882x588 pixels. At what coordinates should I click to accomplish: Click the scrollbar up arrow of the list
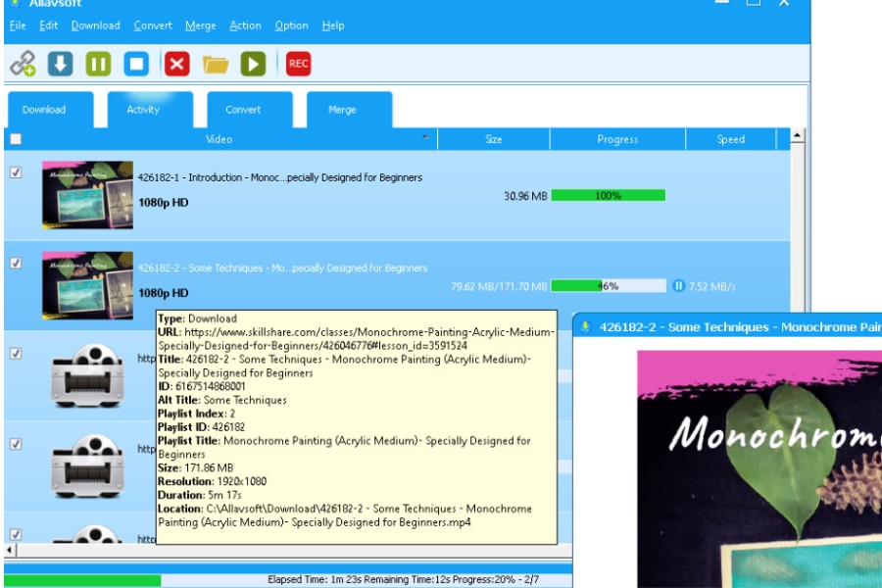tap(797, 135)
